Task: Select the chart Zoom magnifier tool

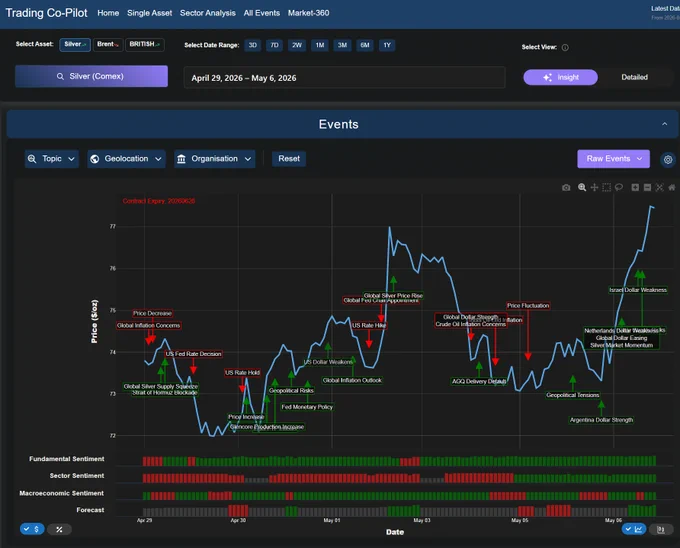Action: click(x=582, y=187)
